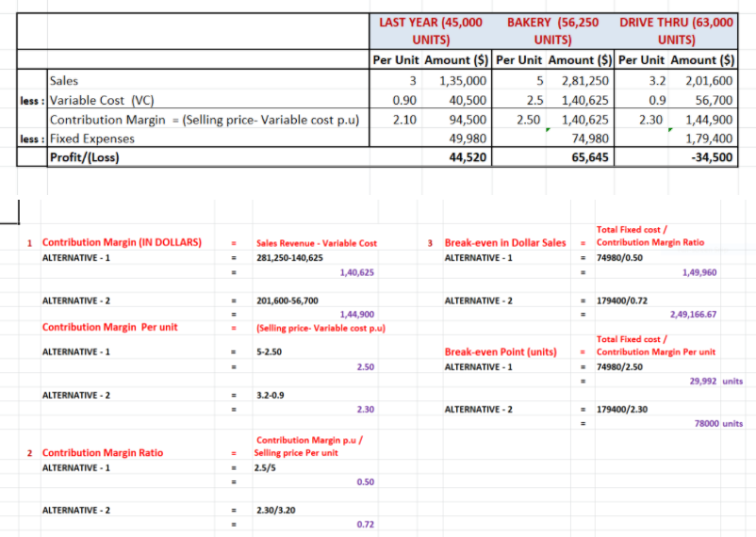Click the bakery sales amount 2,81,250
The width and height of the screenshot is (756, 537).
pyautogui.click(x=584, y=80)
